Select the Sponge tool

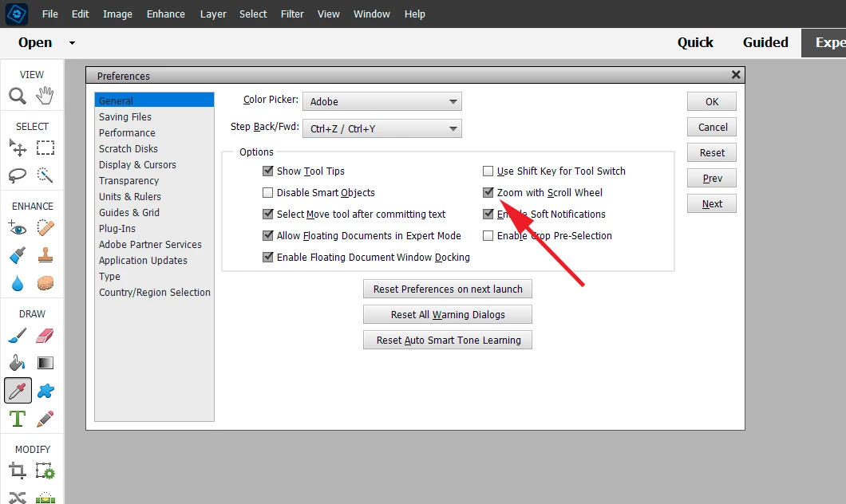point(45,283)
